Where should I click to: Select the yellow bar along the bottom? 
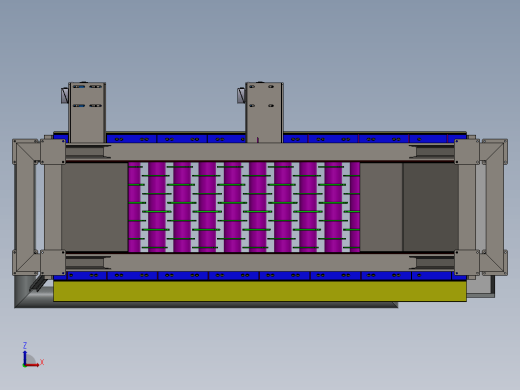click(260, 291)
